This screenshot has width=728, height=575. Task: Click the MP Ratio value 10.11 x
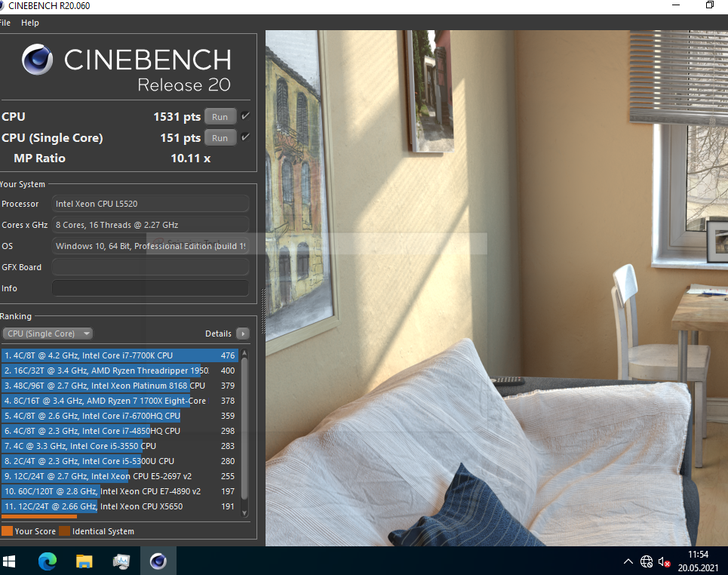click(x=190, y=158)
